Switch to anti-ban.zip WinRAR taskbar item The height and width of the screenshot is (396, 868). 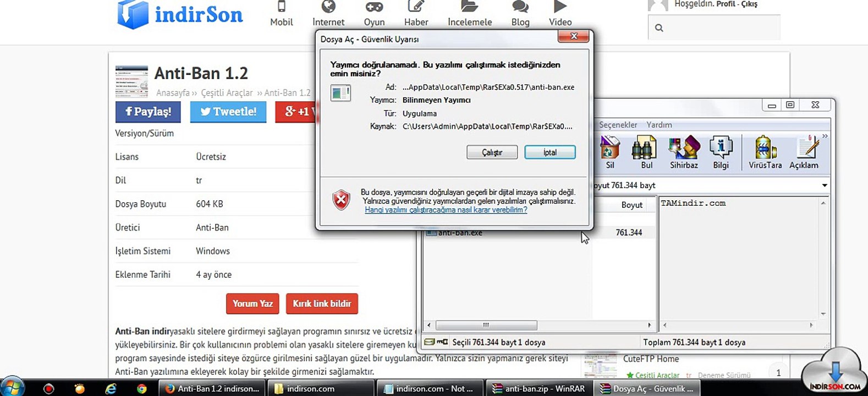click(539, 388)
